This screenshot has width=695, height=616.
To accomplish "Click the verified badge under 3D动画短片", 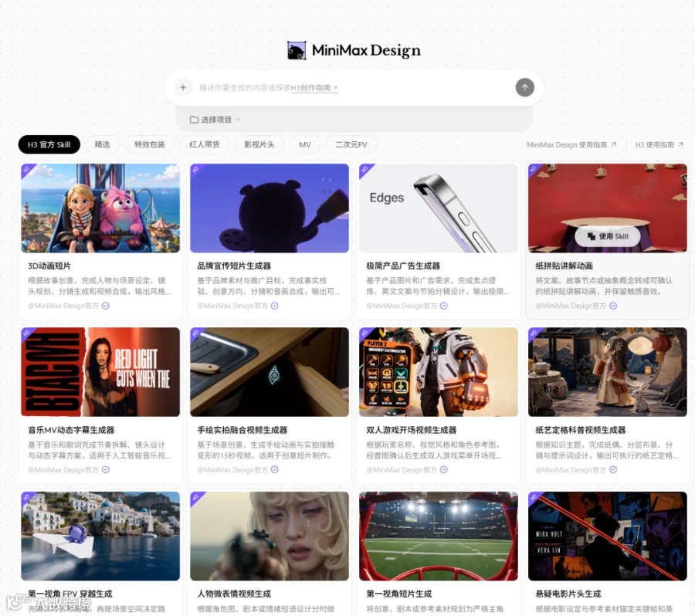I will coord(106,306).
